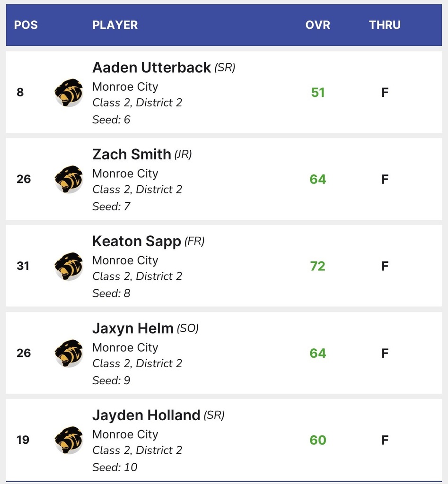Sort by the PLAYER column header
This screenshot has width=448, height=484.
point(115,25)
